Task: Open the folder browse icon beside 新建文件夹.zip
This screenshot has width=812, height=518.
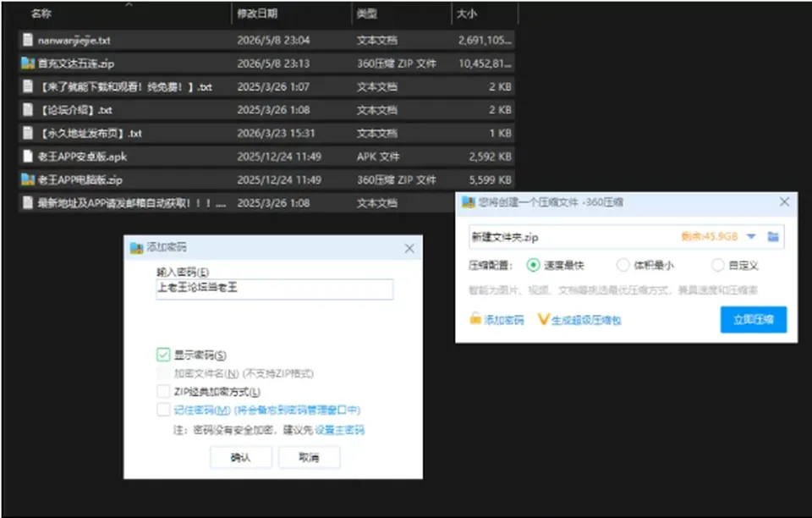Action: tap(773, 237)
